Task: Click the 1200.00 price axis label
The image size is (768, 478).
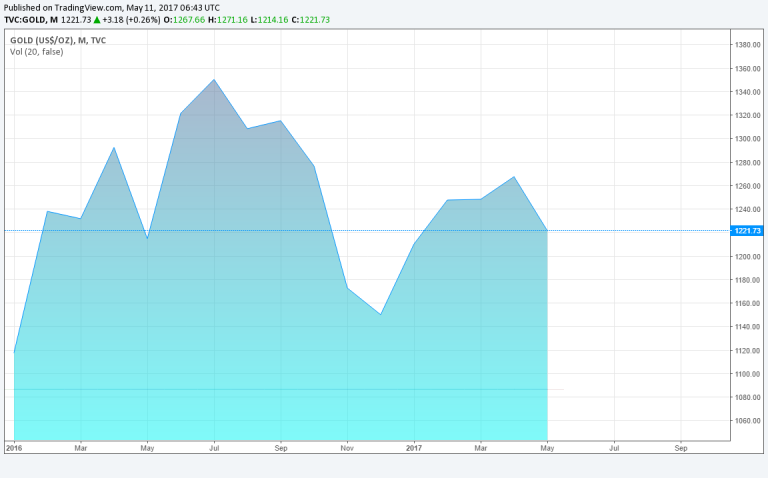Action: (747, 257)
